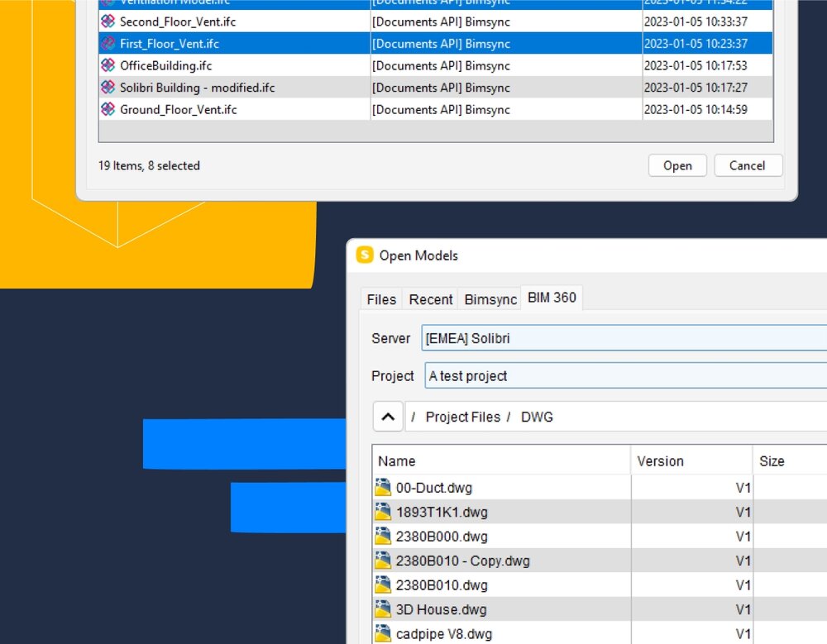Click the DWG icon for 2380B010 - Copy.dwg
This screenshot has height=644, width=827.
(383, 561)
